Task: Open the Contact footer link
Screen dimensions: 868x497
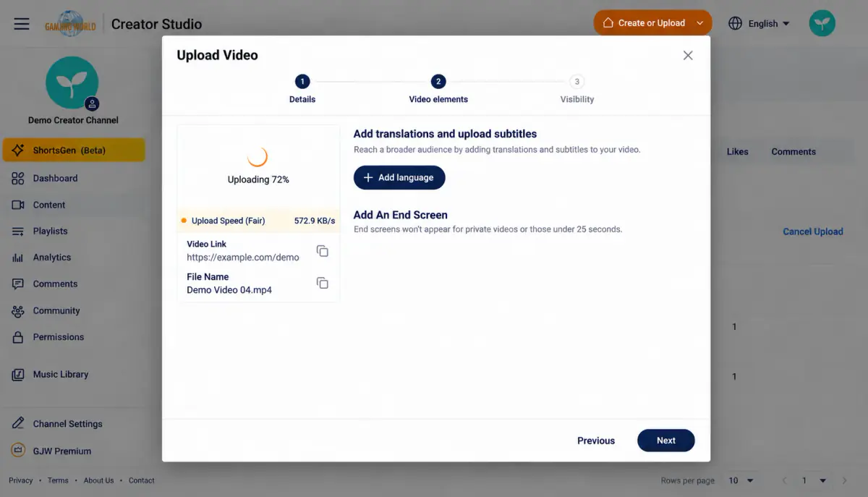Action: [x=142, y=480]
